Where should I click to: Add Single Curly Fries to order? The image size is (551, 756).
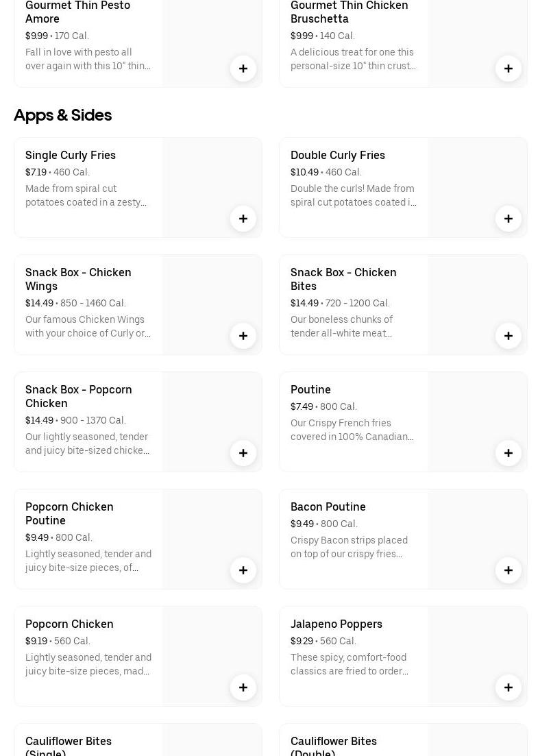243,219
